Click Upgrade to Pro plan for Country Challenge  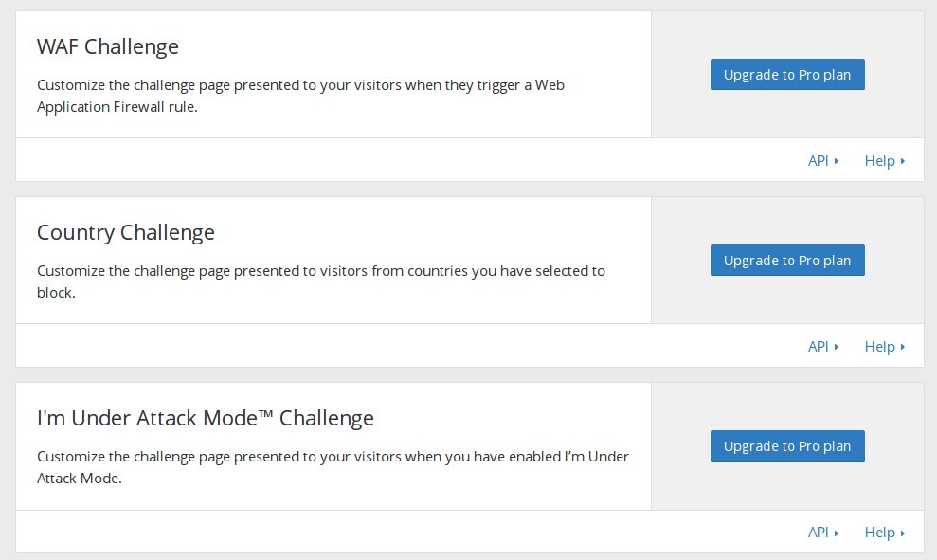(787, 261)
